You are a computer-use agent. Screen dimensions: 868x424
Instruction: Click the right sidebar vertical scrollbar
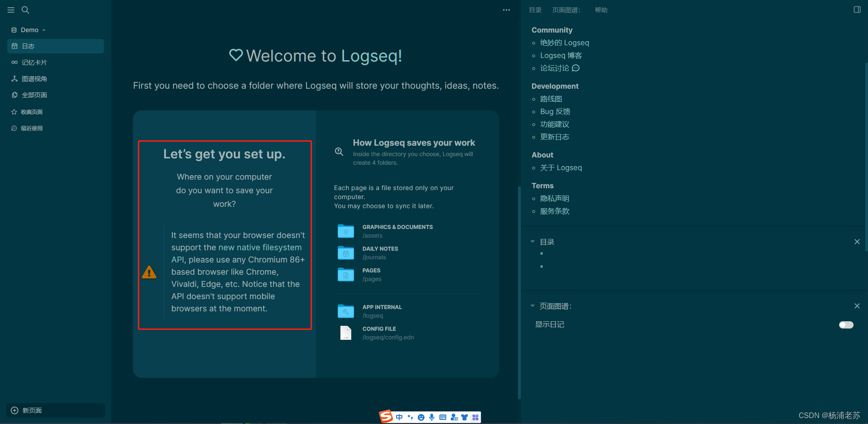click(x=866, y=157)
